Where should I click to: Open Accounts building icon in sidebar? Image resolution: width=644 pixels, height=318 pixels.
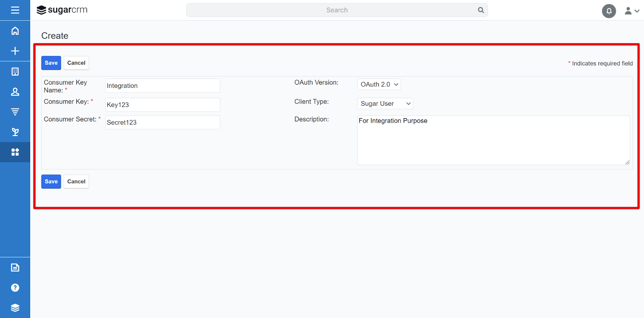pyautogui.click(x=15, y=71)
